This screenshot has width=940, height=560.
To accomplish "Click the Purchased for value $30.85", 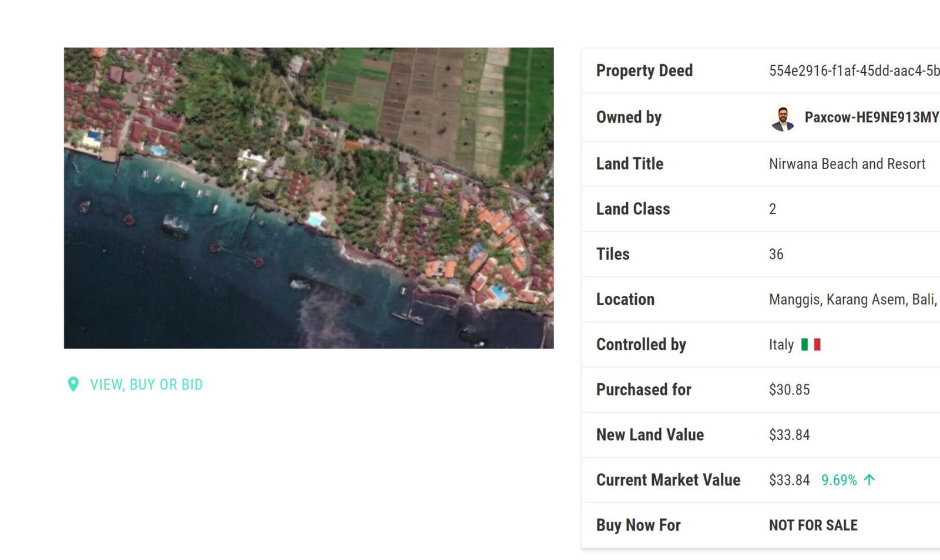I will (x=789, y=390).
